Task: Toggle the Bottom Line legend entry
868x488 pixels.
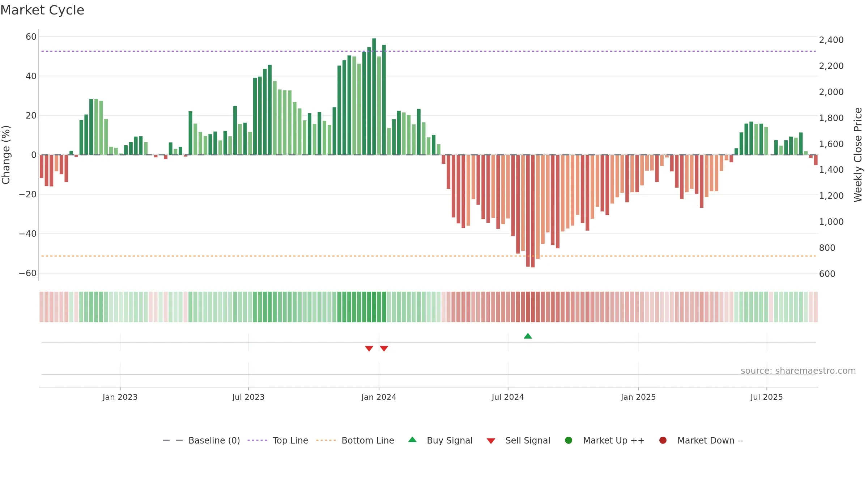Action: tap(355, 440)
